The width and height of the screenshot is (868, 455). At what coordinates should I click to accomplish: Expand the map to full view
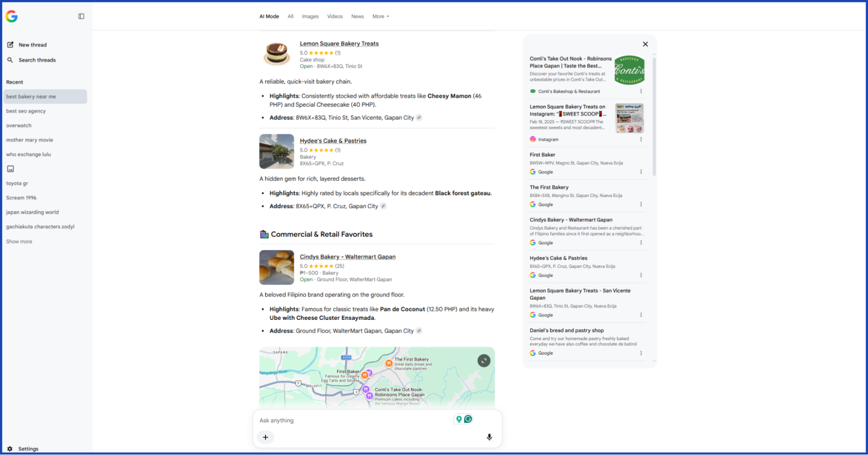pyautogui.click(x=484, y=360)
